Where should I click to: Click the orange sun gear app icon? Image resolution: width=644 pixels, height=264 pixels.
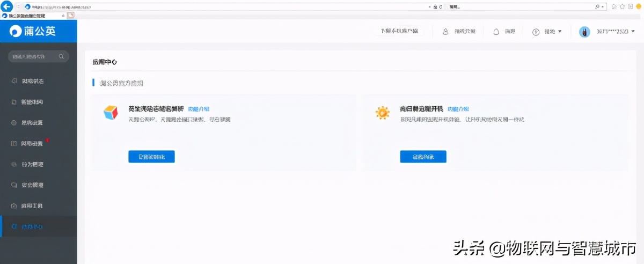(x=382, y=113)
